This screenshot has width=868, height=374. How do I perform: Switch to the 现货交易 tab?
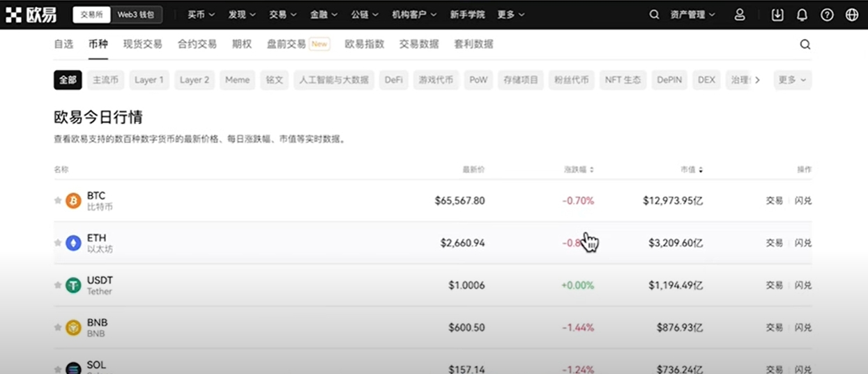pos(143,44)
